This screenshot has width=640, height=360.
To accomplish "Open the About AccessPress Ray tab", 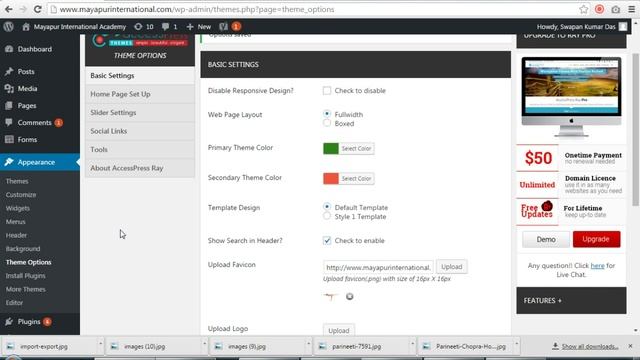I will point(140,168).
